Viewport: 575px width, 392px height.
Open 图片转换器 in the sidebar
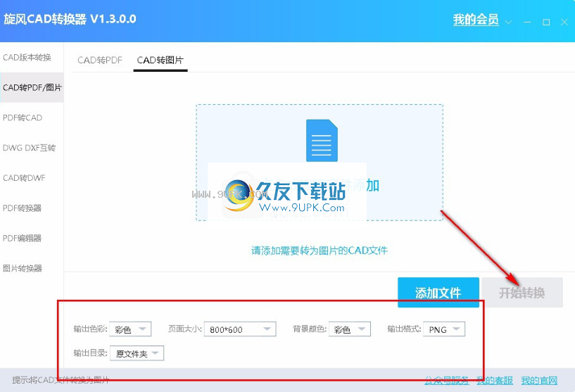(x=32, y=268)
